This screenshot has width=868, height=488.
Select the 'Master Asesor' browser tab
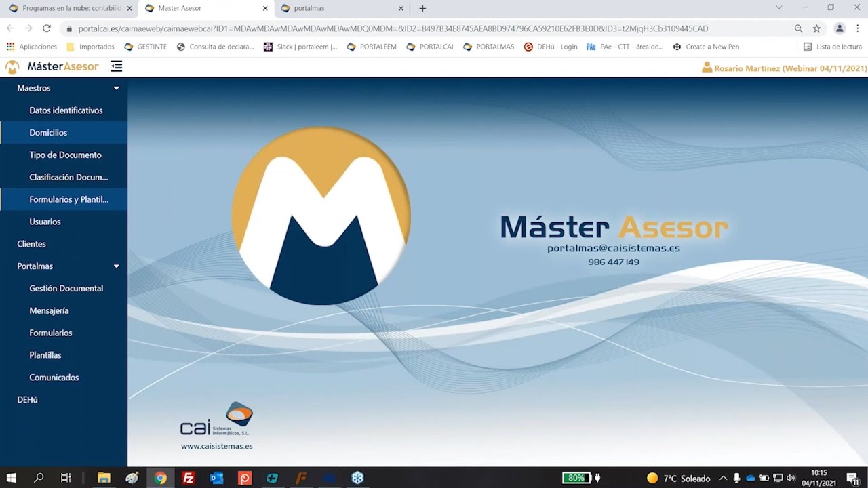(207, 8)
